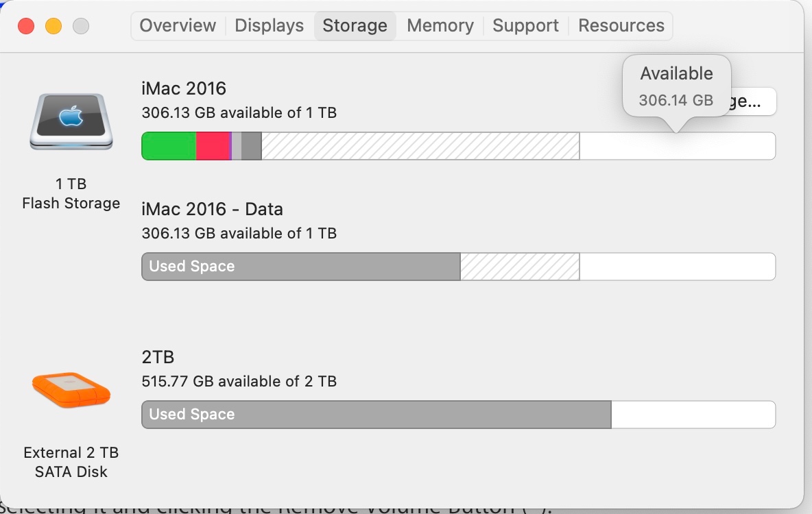
Task: Switch to the Displays tab
Action: (x=268, y=25)
